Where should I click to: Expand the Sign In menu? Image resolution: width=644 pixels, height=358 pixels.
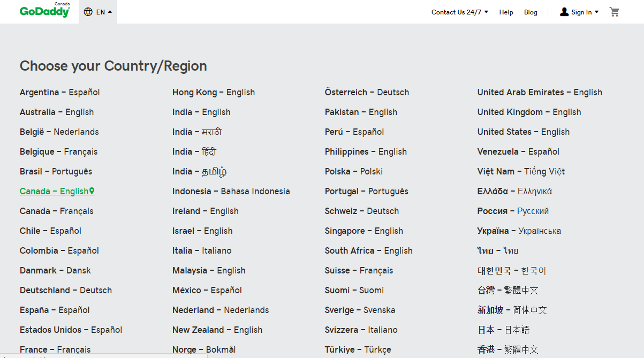(x=579, y=12)
